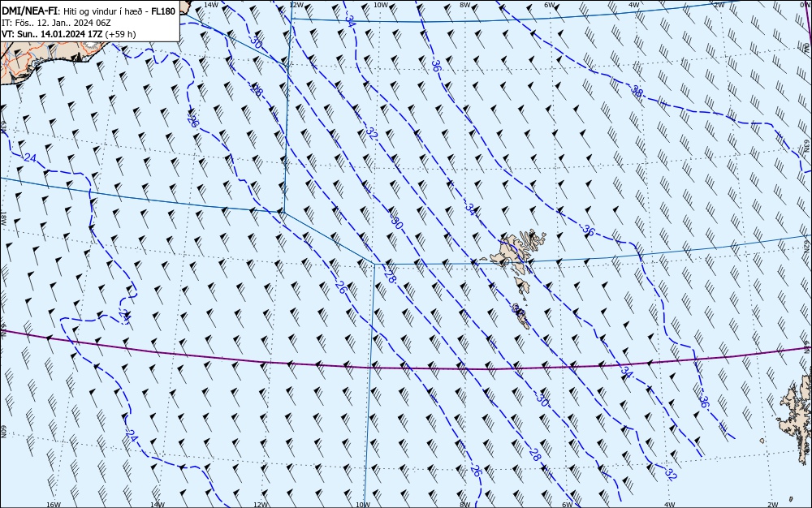The width and height of the screenshot is (812, 508).
Task: Click the 24 isotherm label closest to Iceland
Action: point(30,157)
